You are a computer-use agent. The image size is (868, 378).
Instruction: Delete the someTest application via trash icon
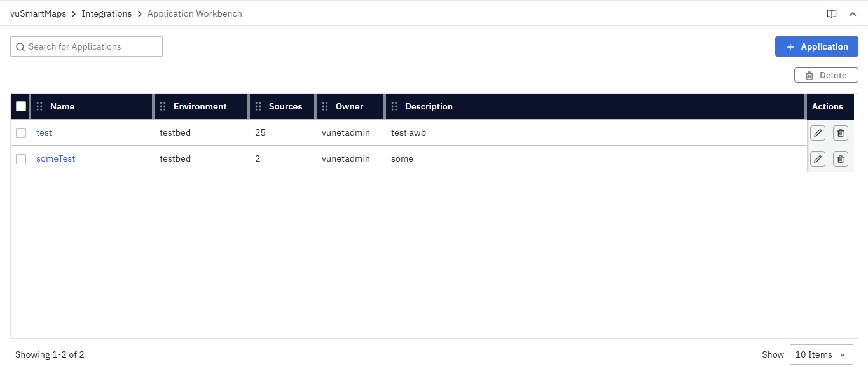tap(840, 159)
